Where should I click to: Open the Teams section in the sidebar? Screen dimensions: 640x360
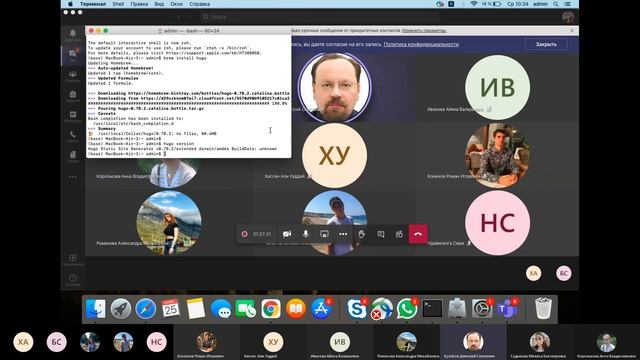tap(73, 75)
